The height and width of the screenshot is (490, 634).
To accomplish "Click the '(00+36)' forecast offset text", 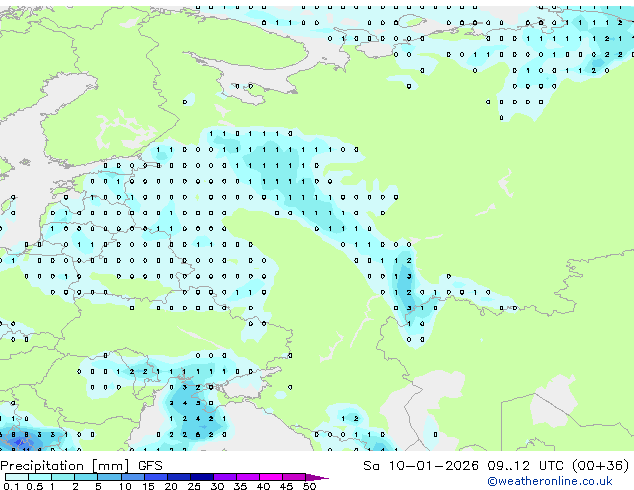I will pos(601,466).
